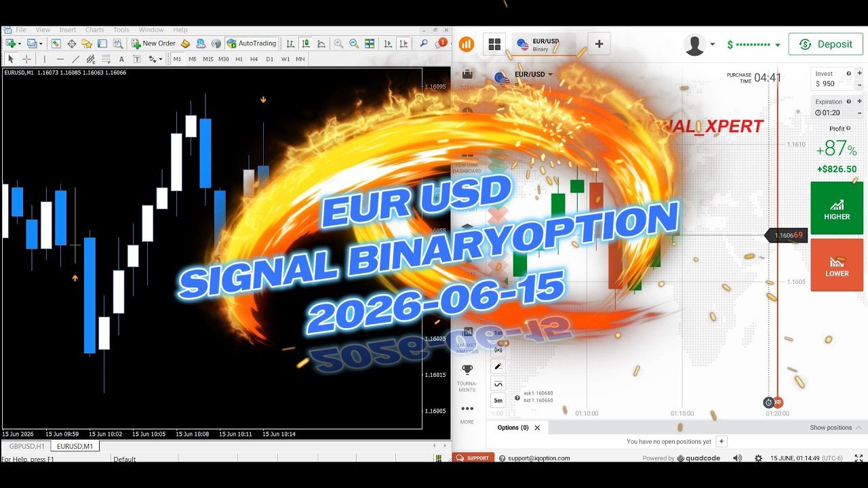This screenshot has height=488, width=868.
Task: Zoom in on the MetaTrader chart
Action: coord(338,43)
